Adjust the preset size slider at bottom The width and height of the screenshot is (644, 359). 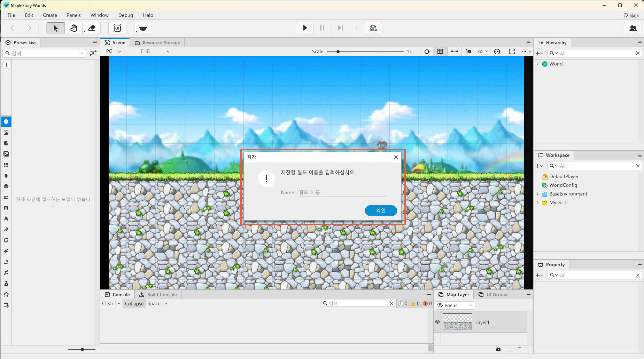pyautogui.click(x=82, y=349)
